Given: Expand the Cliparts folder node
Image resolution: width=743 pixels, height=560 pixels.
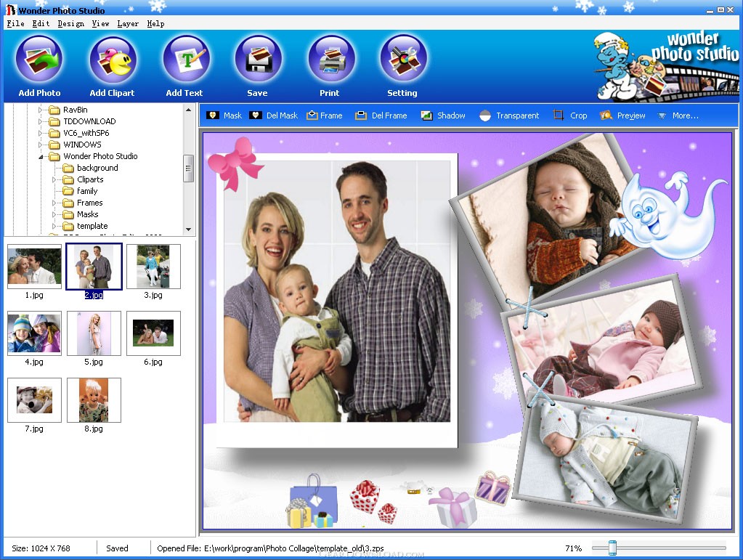Looking at the screenshot, I should tap(54, 179).
